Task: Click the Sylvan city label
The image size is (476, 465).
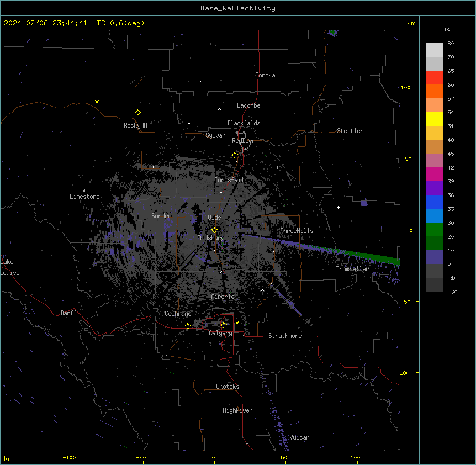Action: click(x=215, y=135)
